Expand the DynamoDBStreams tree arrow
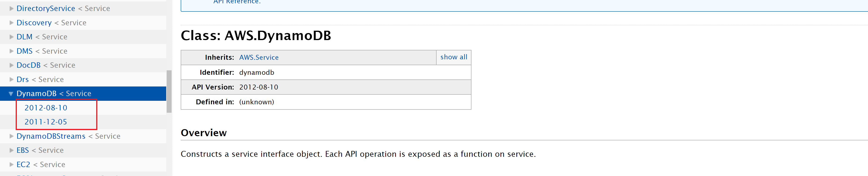Screen dimensions: 868x176 click(11, 136)
